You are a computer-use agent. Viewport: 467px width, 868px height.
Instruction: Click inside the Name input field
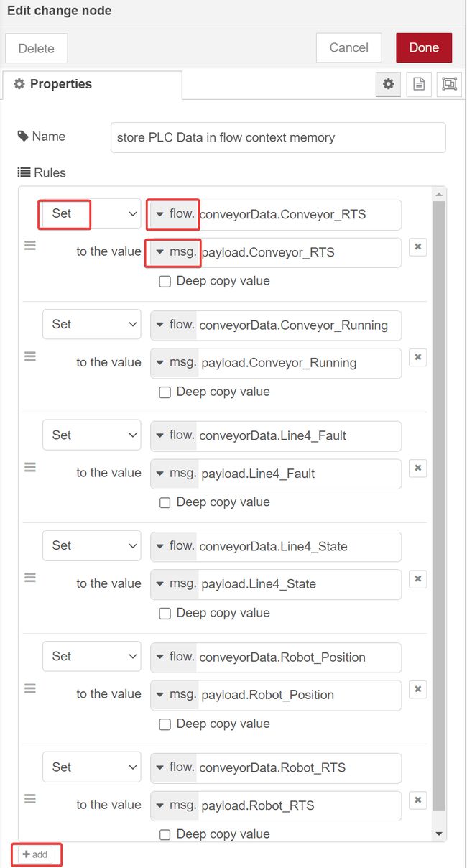[x=277, y=137]
